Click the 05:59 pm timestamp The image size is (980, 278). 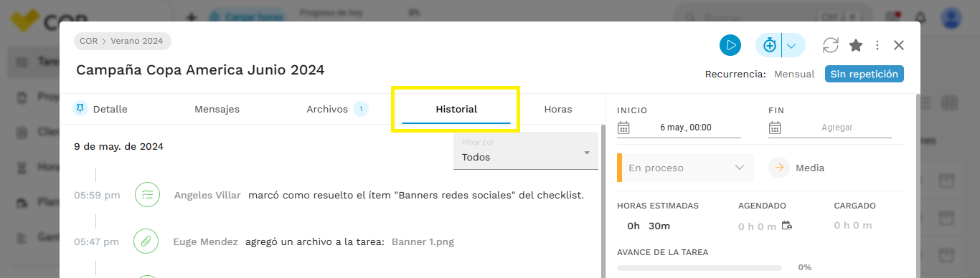pyautogui.click(x=96, y=195)
